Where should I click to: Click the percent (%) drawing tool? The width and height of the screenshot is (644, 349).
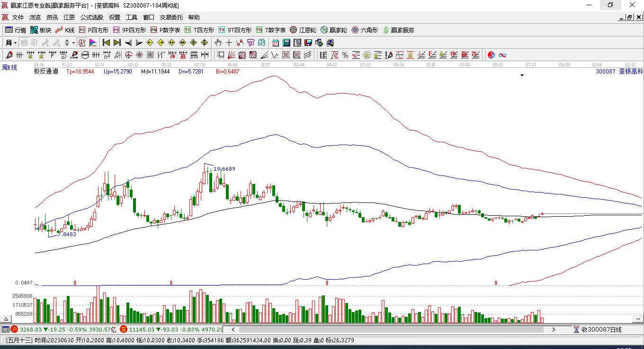(345, 55)
